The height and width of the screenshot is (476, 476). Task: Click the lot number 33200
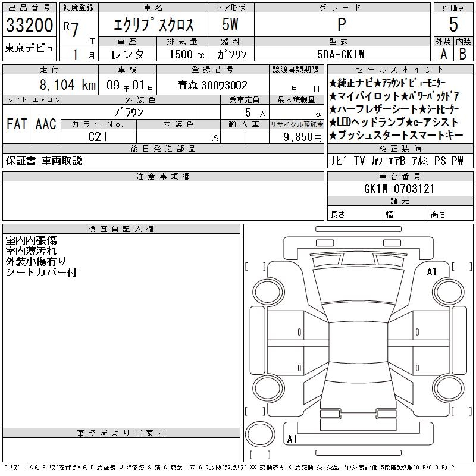pos(29,26)
